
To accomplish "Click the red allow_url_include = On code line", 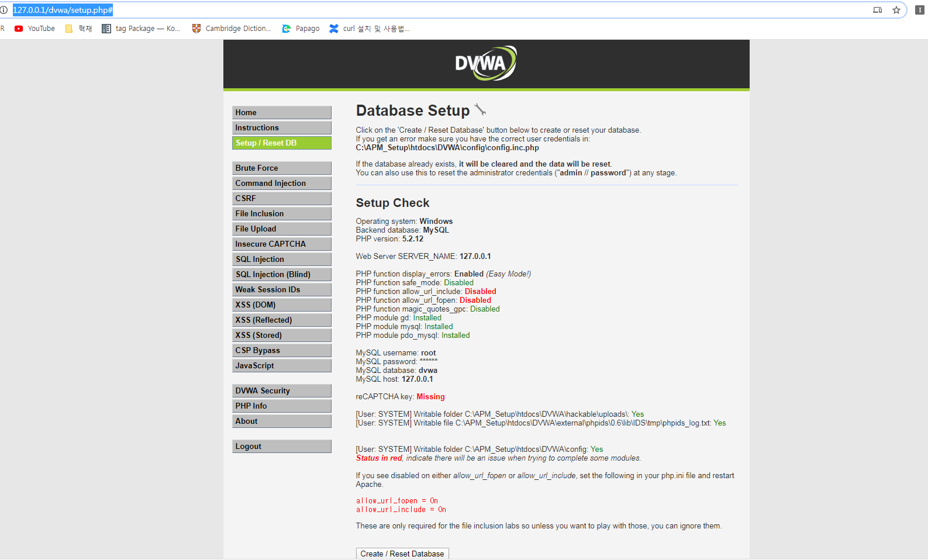I will (x=401, y=510).
